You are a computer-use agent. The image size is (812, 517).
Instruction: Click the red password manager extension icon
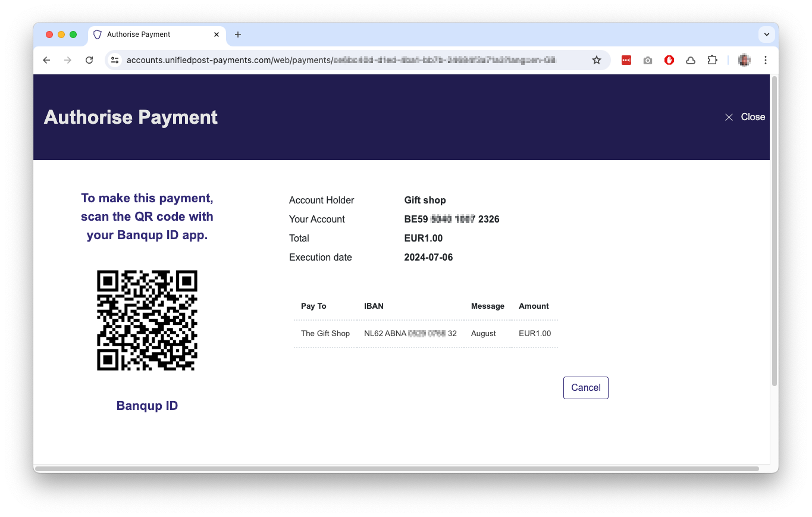(x=626, y=60)
